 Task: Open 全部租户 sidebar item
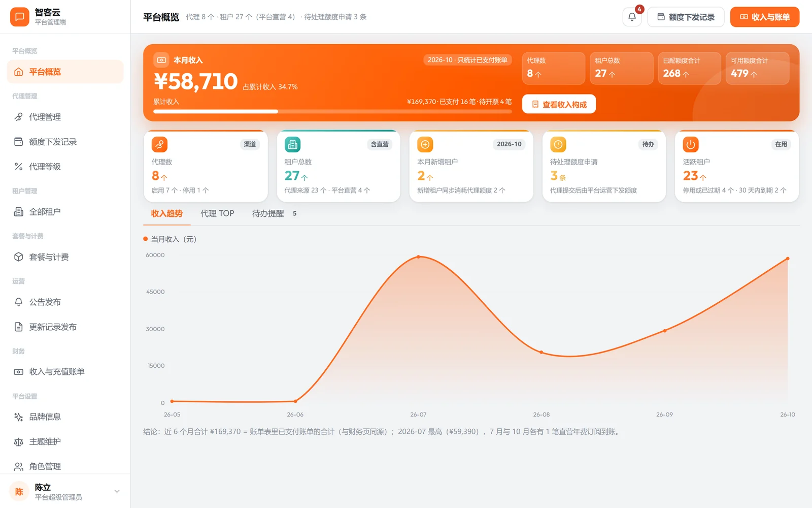coord(65,212)
